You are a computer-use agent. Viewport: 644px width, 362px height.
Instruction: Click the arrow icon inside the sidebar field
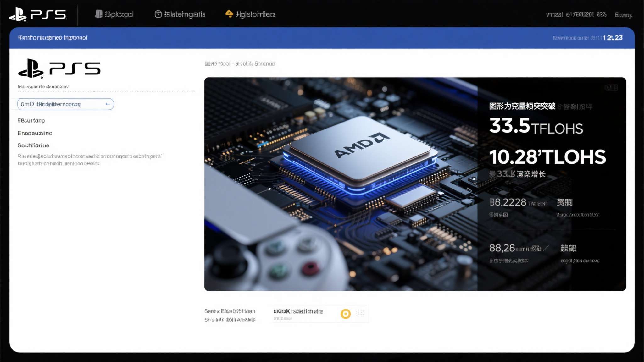[108, 104]
